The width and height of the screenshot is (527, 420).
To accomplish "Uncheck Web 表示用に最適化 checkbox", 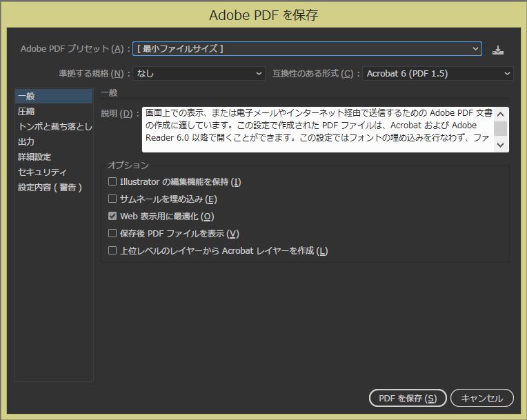I will click(x=112, y=216).
